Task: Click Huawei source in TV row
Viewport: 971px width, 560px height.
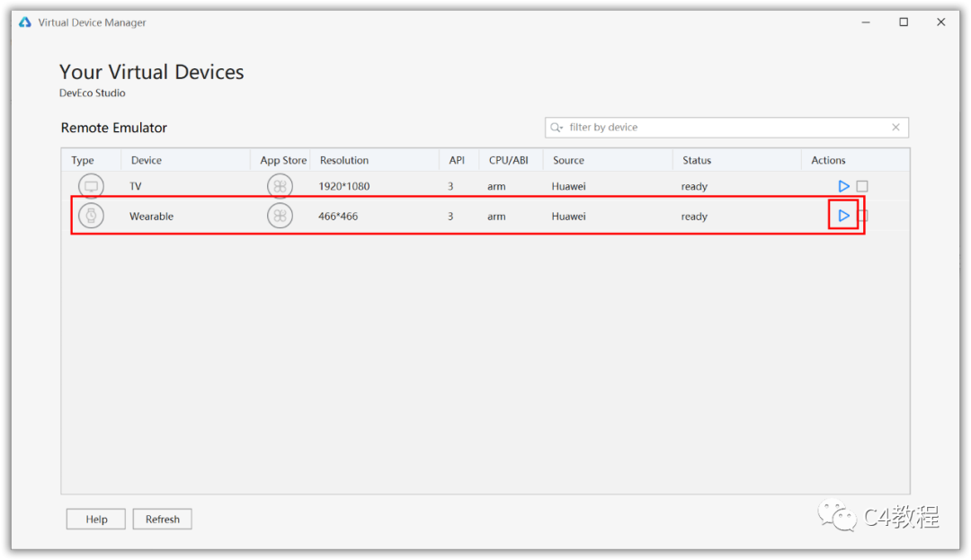Action: click(568, 186)
